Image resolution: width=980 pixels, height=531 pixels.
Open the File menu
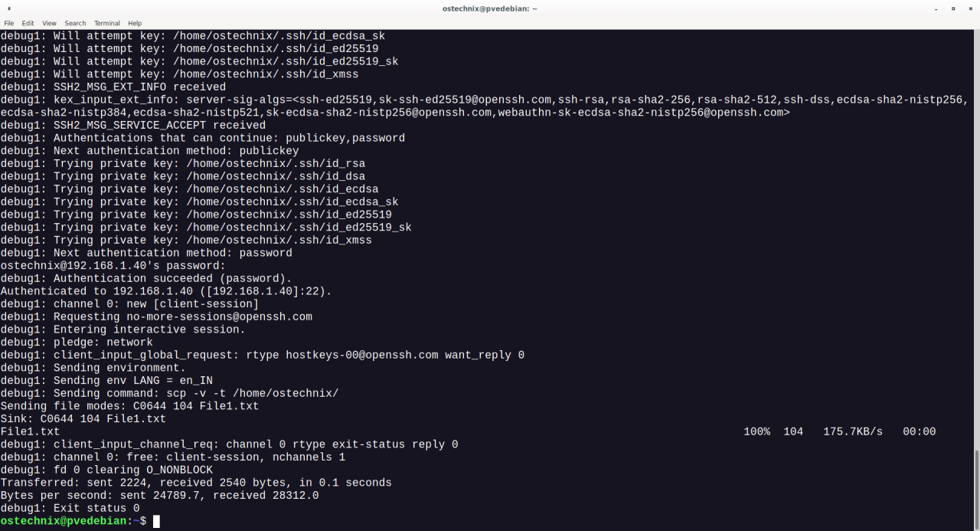pyautogui.click(x=8, y=22)
